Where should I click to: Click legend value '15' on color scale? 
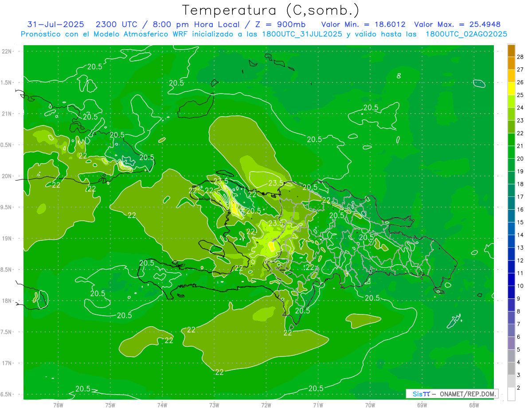pyautogui.click(x=520, y=222)
